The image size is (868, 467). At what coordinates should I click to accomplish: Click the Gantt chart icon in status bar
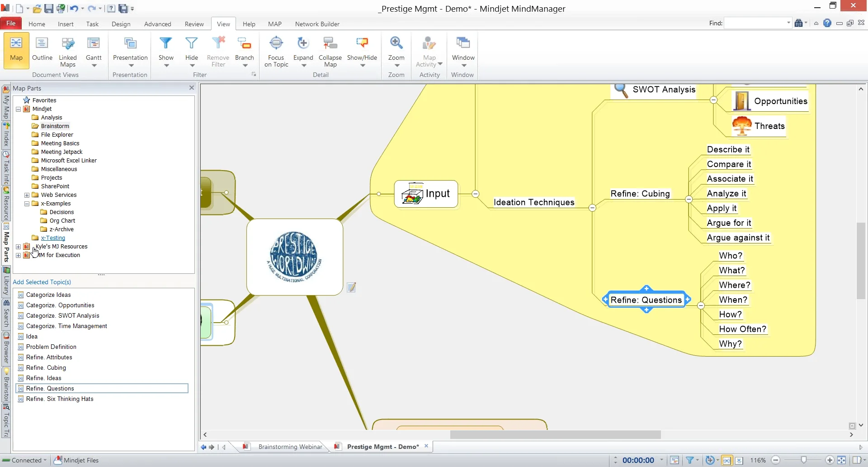[x=675, y=460]
